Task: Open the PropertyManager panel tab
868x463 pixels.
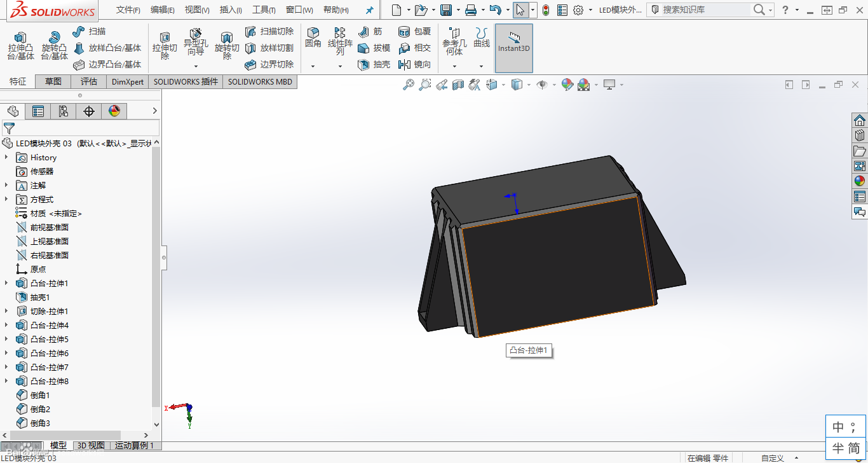Action: [x=38, y=111]
